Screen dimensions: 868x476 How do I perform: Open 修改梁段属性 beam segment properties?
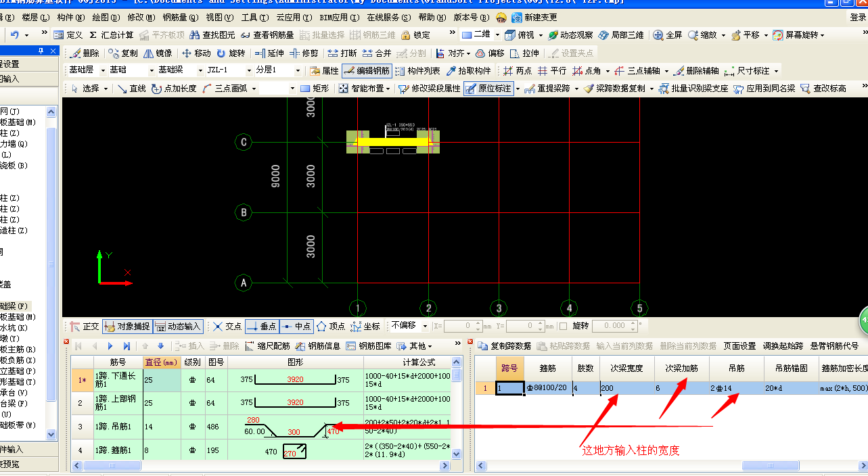click(x=429, y=88)
